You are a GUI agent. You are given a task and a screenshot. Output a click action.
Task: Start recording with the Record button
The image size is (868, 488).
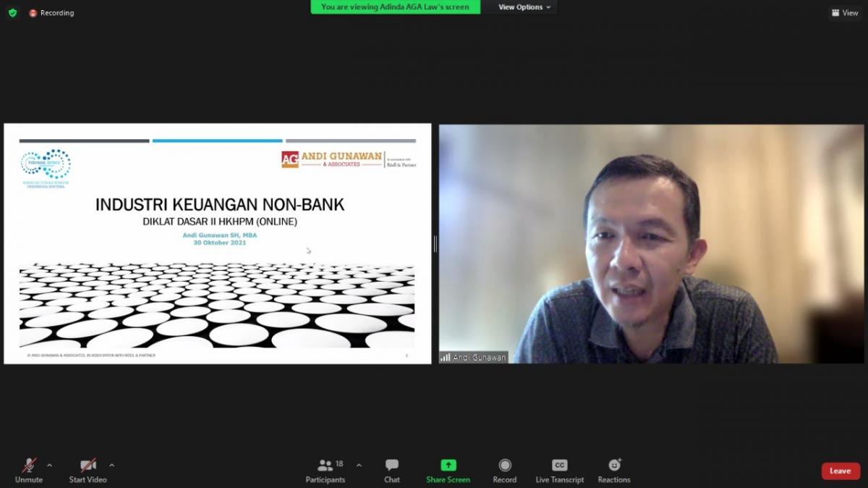(505, 470)
